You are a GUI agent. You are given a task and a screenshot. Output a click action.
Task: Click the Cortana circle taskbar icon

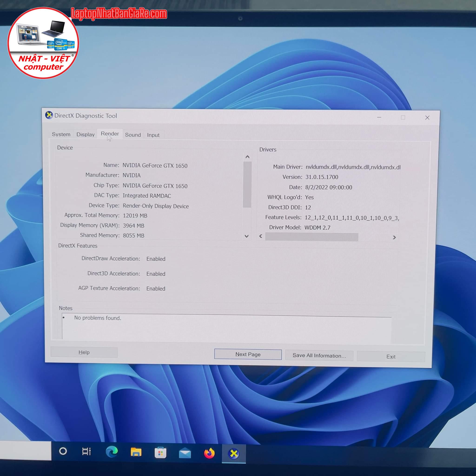point(63,451)
